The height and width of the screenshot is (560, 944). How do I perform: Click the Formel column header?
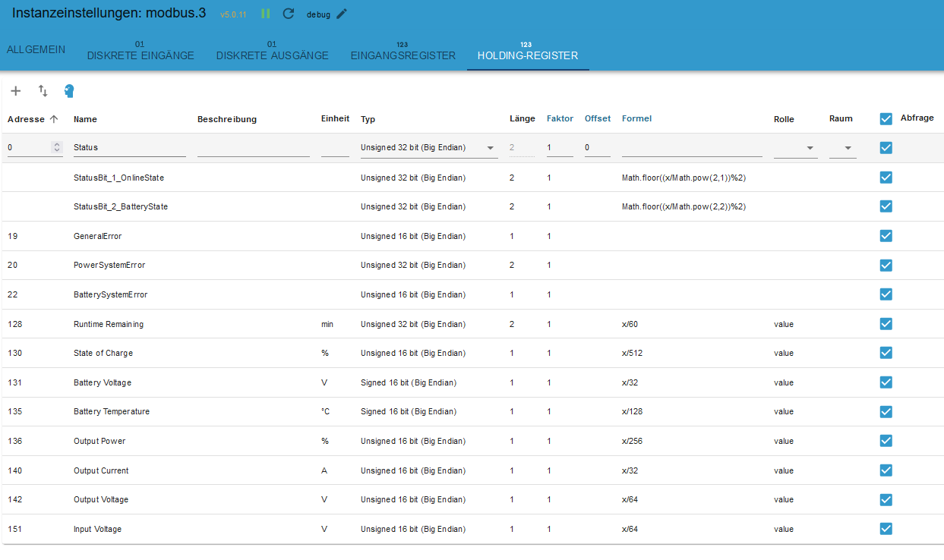coord(636,118)
